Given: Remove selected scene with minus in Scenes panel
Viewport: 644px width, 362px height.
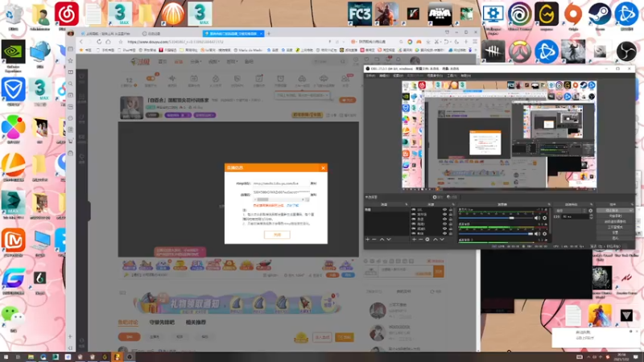Looking at the screenshot, I should point(374,239).
